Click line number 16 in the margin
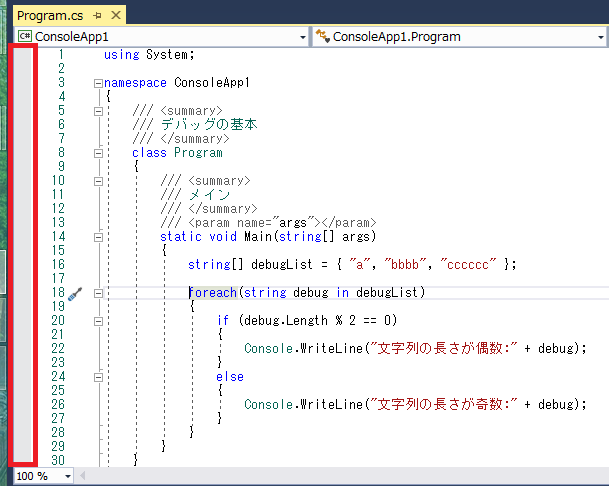This screenshot has height=486, width=609. click(58, 265)
